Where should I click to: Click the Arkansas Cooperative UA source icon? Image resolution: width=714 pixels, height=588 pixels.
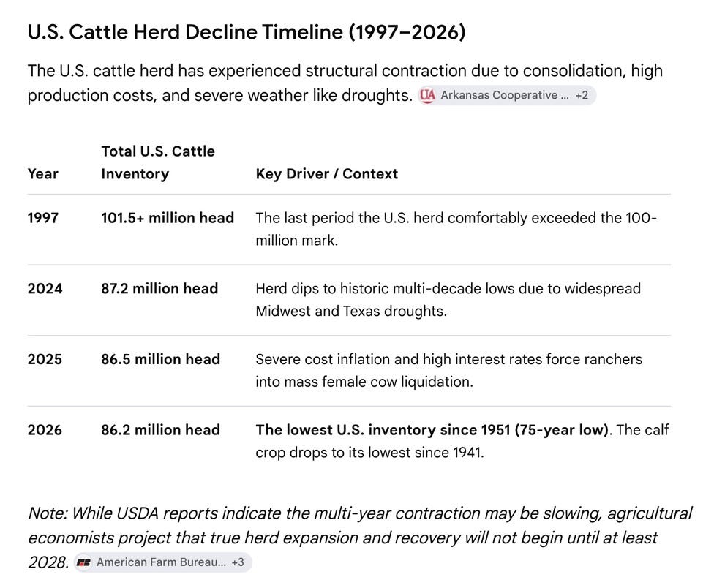[x=427, y=95]
